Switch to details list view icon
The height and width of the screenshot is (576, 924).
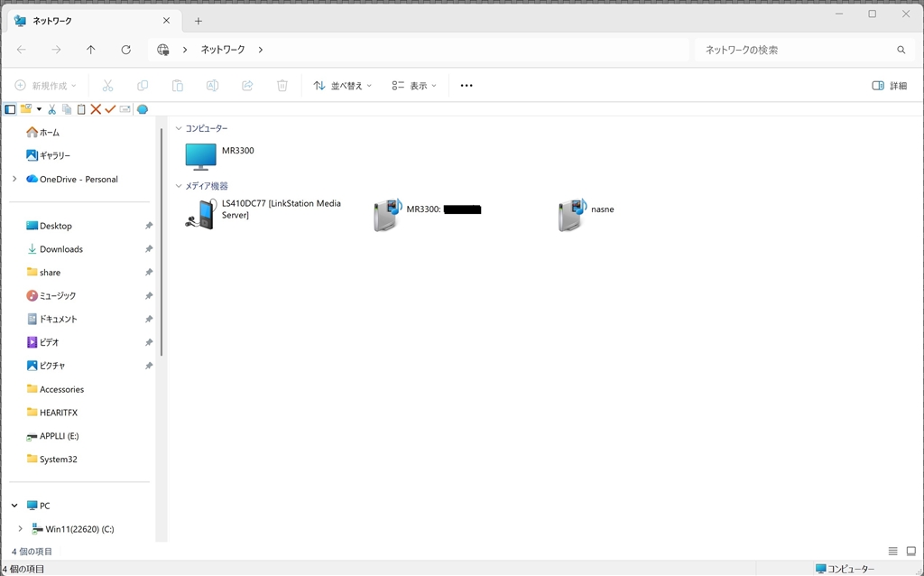click(892, 552)
